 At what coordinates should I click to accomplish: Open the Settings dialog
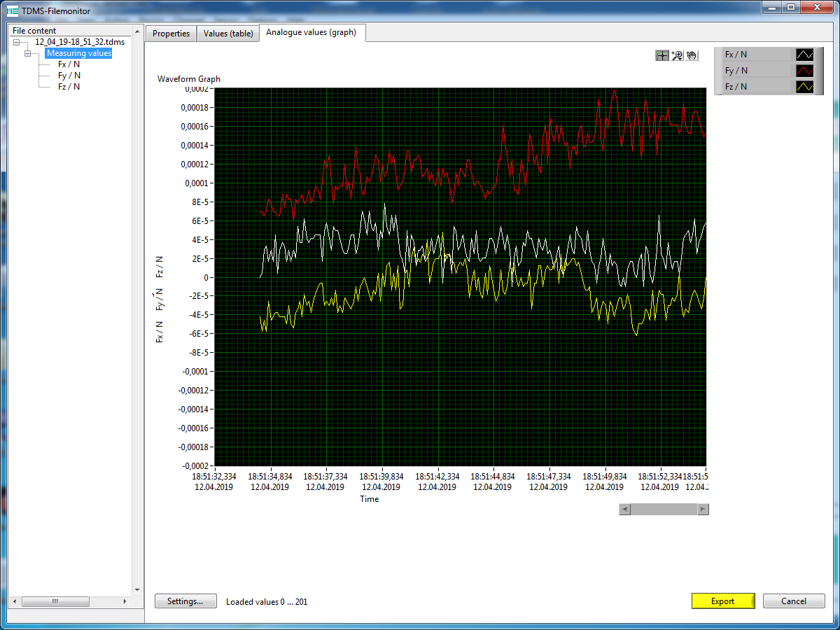[185, 601]
